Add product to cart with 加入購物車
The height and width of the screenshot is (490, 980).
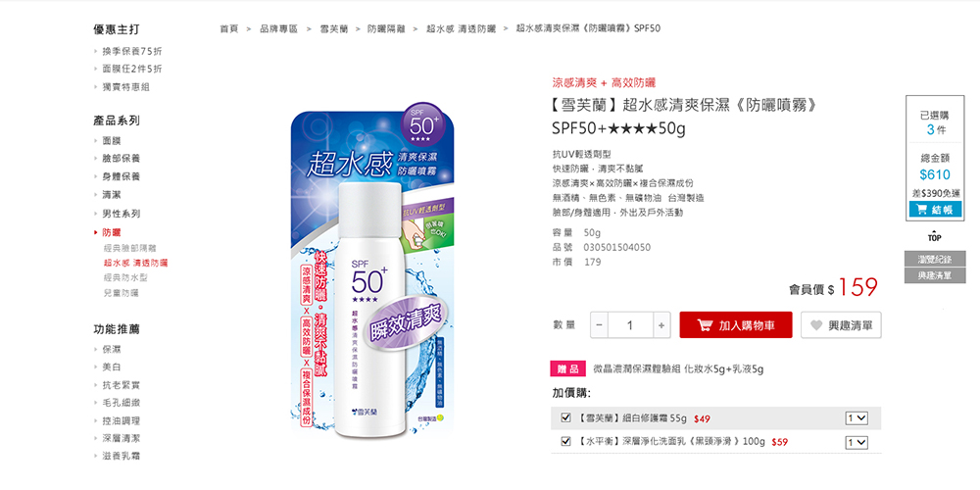pos(736,325)
